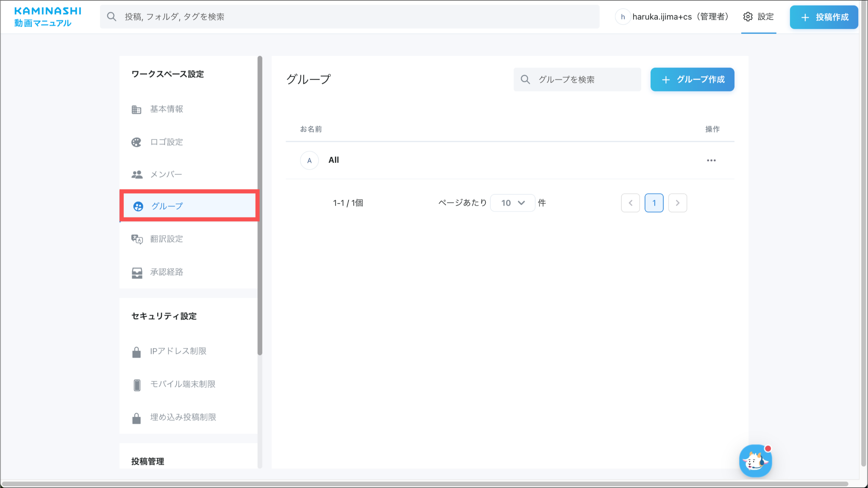
Task: Open 埋め込み投稿制限 in the sidebar
Action: click(183, 417)
